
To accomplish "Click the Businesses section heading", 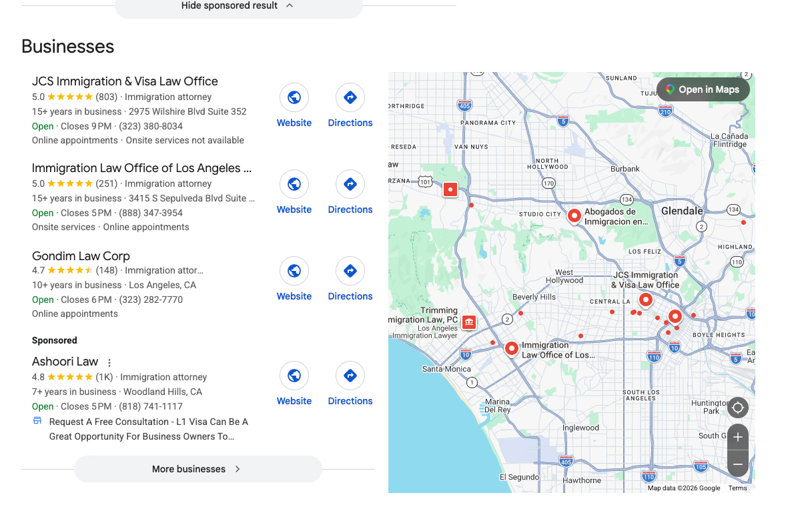I will (67, 46).
